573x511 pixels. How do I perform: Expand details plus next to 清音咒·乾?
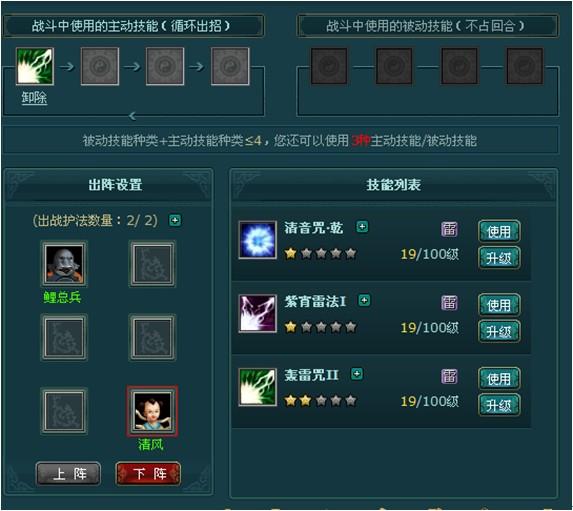[362, 227]
